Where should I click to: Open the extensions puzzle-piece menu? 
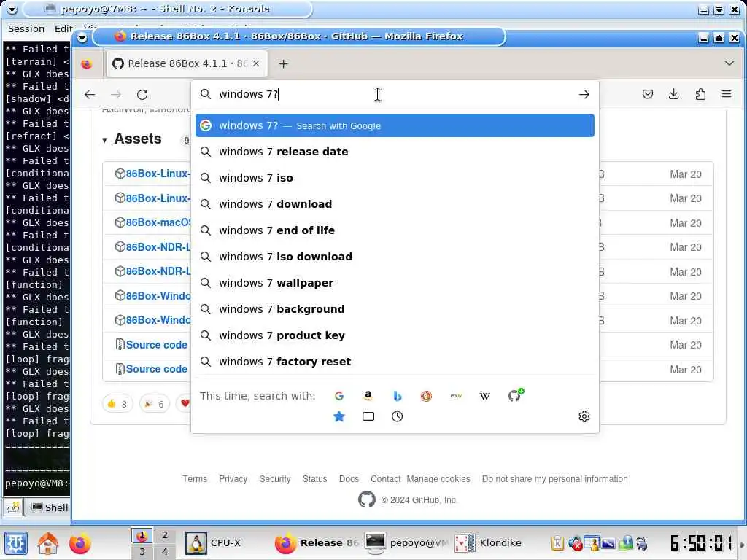(700, 94)
